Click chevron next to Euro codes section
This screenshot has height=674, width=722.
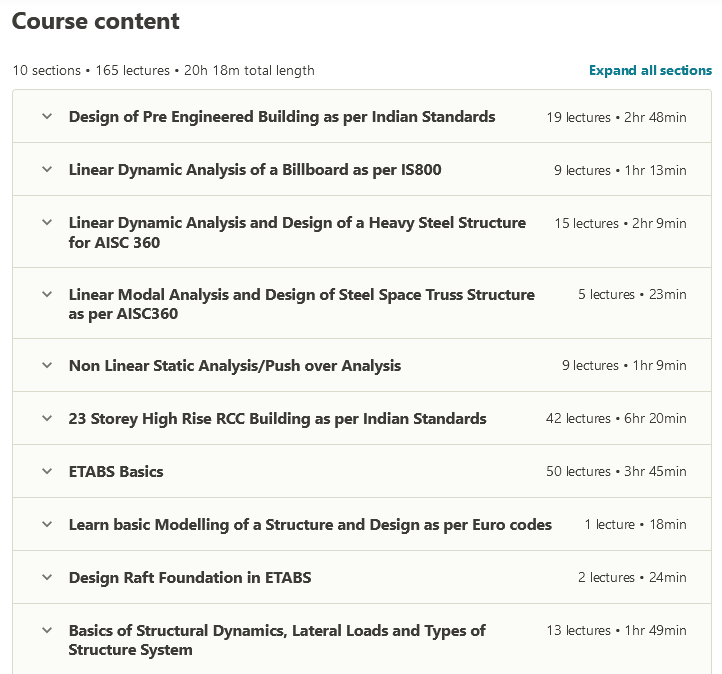(46, 524)
